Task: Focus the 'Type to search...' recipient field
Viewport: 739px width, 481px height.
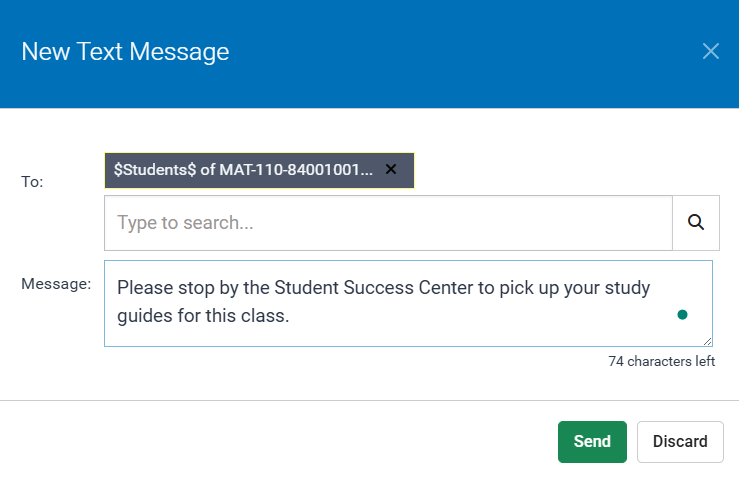Action: point(388,222)
